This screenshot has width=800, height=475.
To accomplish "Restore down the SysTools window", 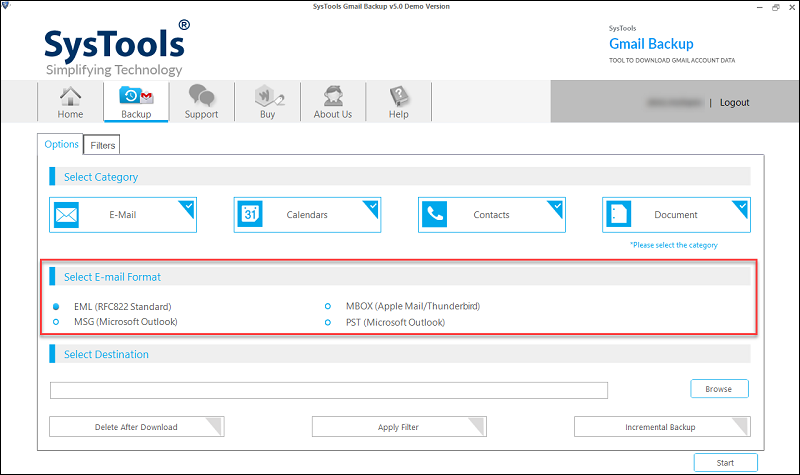I will pos(776,7).
